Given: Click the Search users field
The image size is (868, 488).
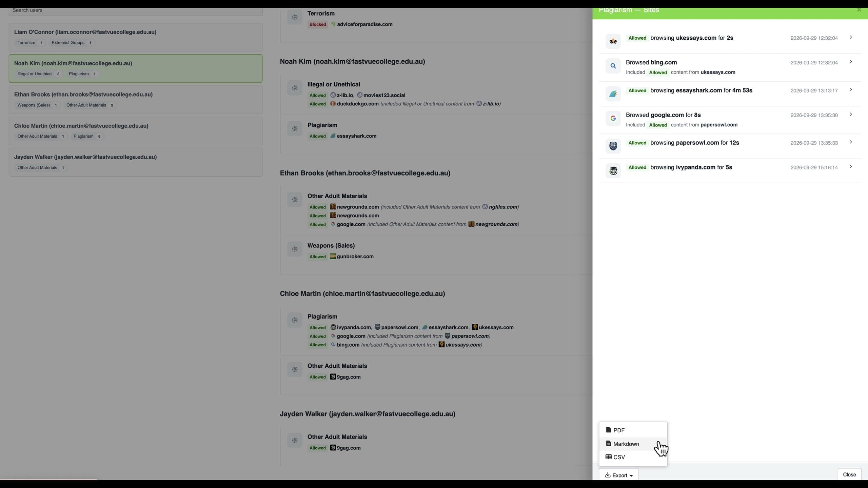Looking at the screenshot, I should point(136,11).
